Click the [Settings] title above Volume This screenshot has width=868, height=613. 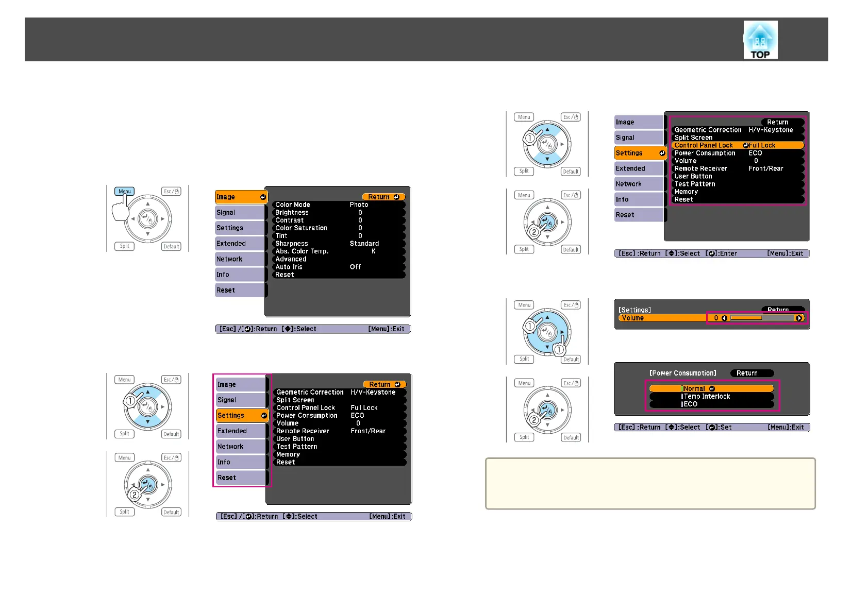pyautogui.click(x=635, y=310)
